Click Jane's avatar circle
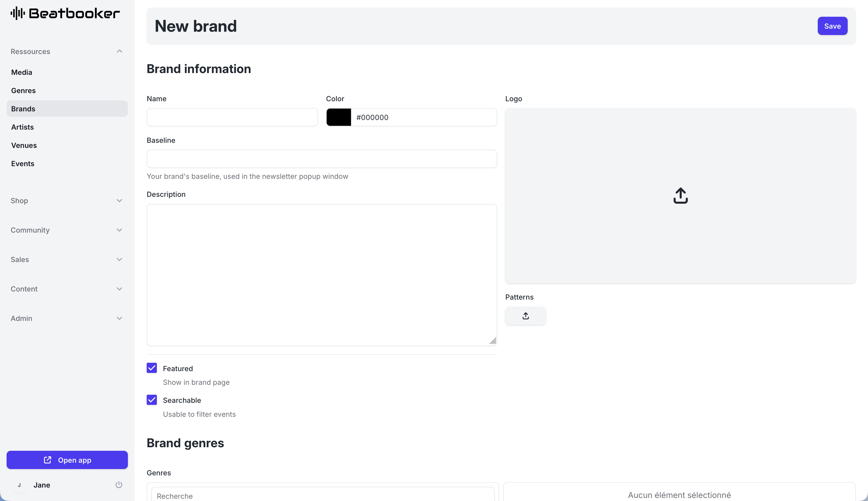This screenshot has height=501, width=868. coord(19,485)
